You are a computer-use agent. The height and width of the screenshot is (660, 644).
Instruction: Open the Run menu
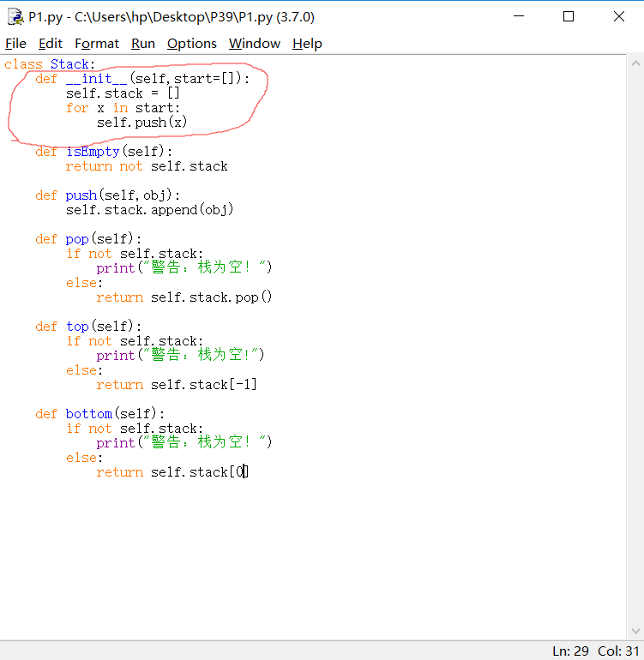(x=143, y=44)
